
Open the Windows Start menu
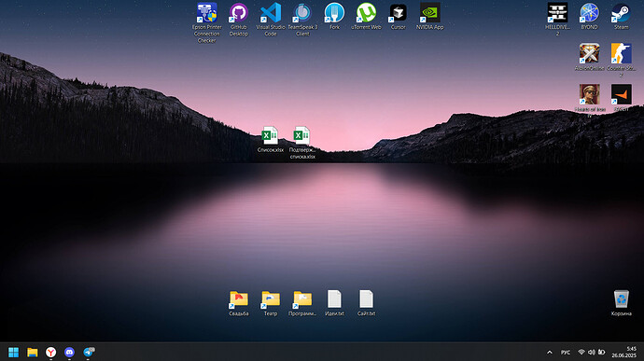[14, 353]
